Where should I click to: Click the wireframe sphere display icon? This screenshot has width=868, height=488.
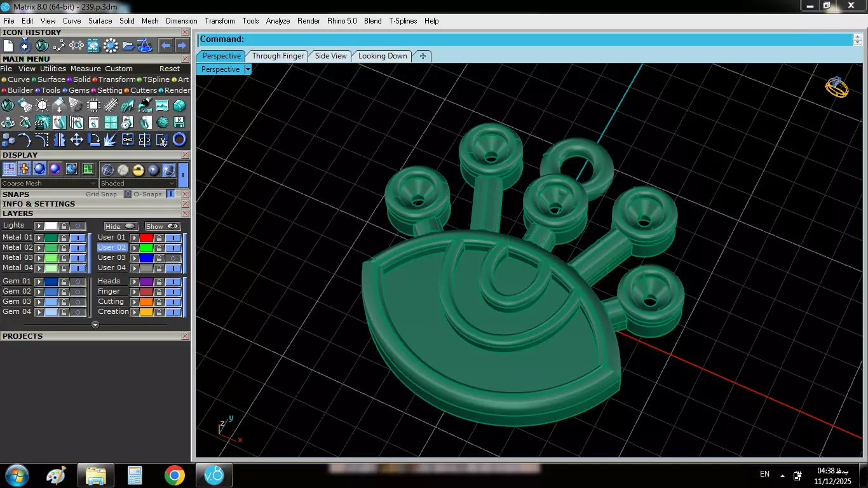pyautogui.click(x=107, y=170)
